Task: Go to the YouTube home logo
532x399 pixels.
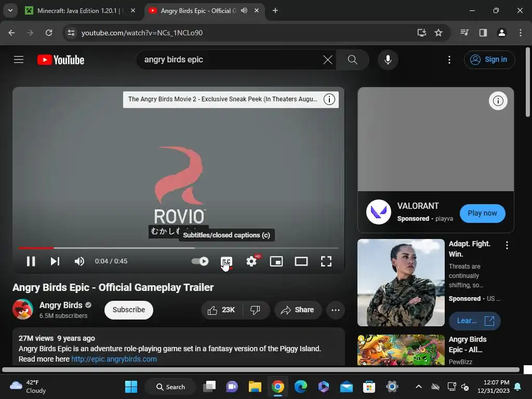Action: click(61, 60)
